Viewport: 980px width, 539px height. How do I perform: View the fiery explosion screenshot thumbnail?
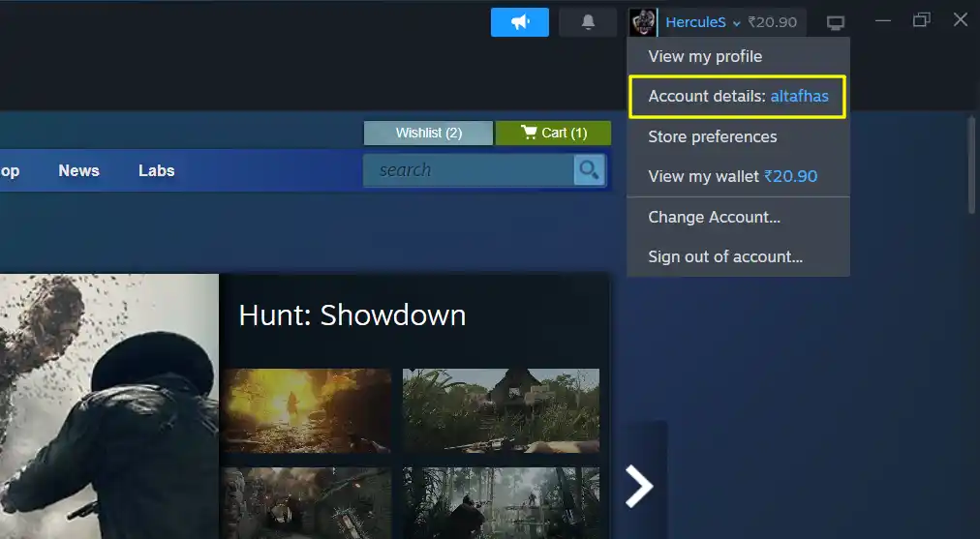click(x=306, y=410)
